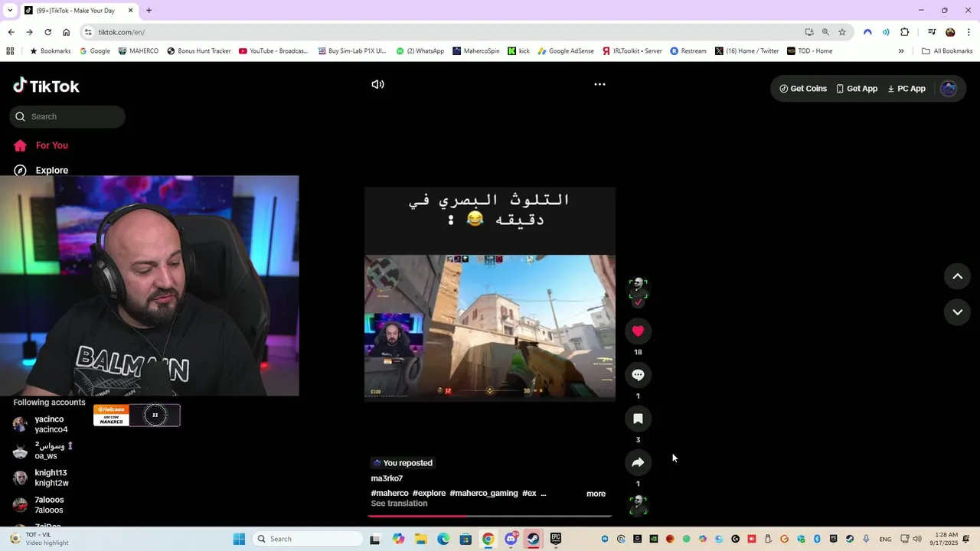Open the video three-dots options menu
This screenshot has height=551, width=980.
[599, 84]
